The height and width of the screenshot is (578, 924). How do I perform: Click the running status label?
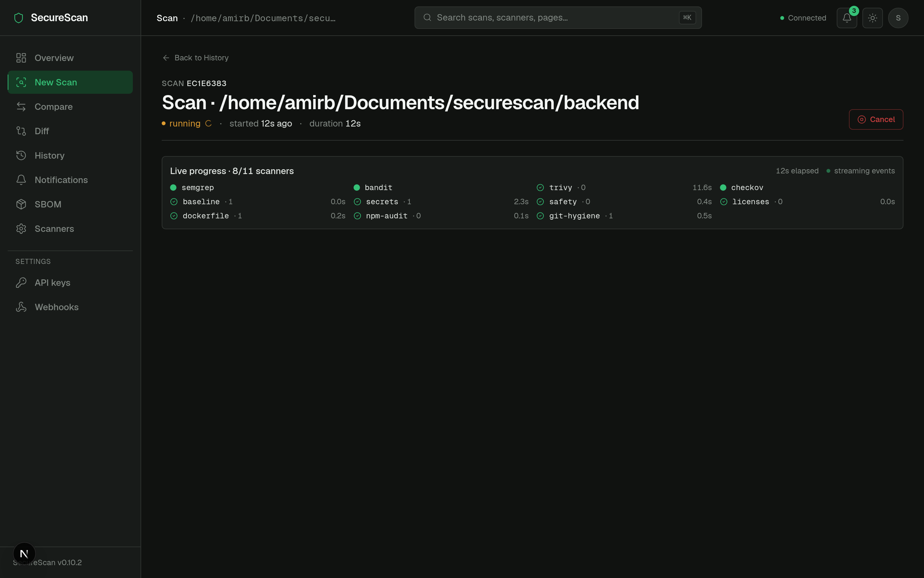(185, 124)
